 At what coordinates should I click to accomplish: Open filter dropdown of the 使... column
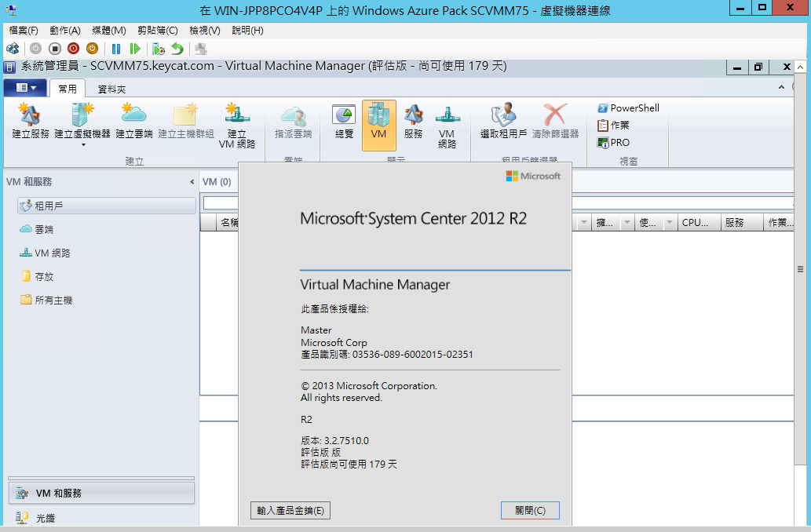669,223
